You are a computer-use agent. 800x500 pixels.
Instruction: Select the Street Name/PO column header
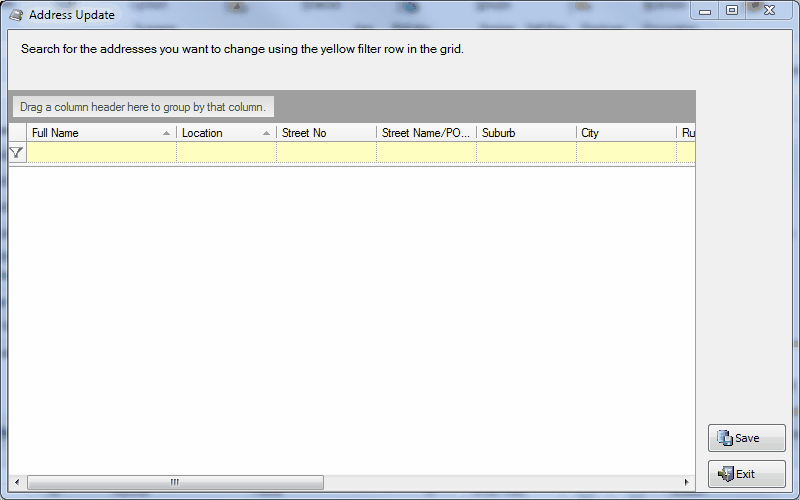click(x=427, y=133)
